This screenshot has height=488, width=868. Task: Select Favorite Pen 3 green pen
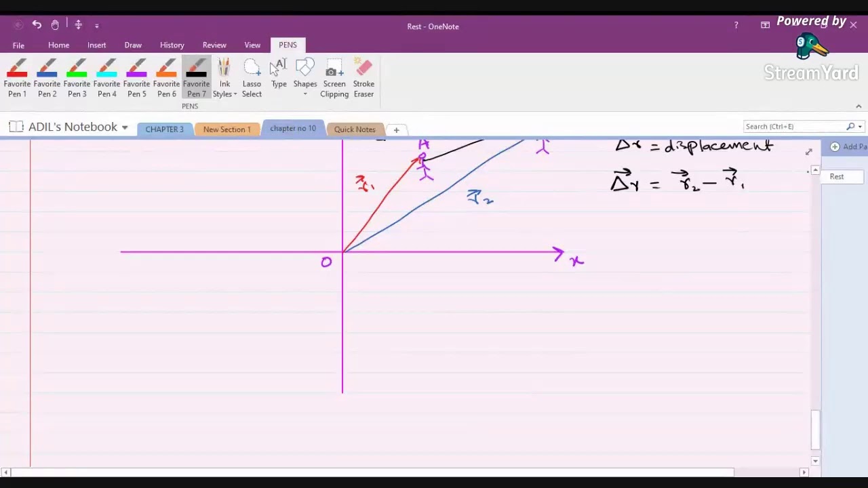click(x=77, y=79)
